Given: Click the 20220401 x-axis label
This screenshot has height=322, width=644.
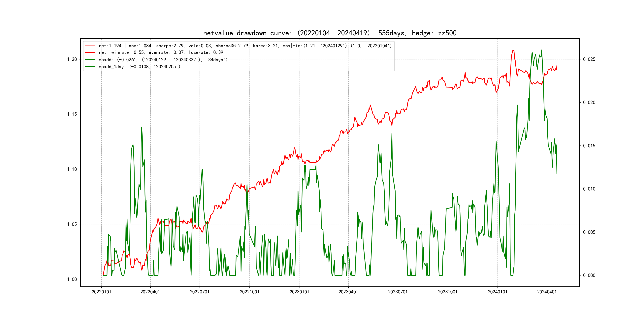Looking at the screenshot, I should tap(150, 292).
